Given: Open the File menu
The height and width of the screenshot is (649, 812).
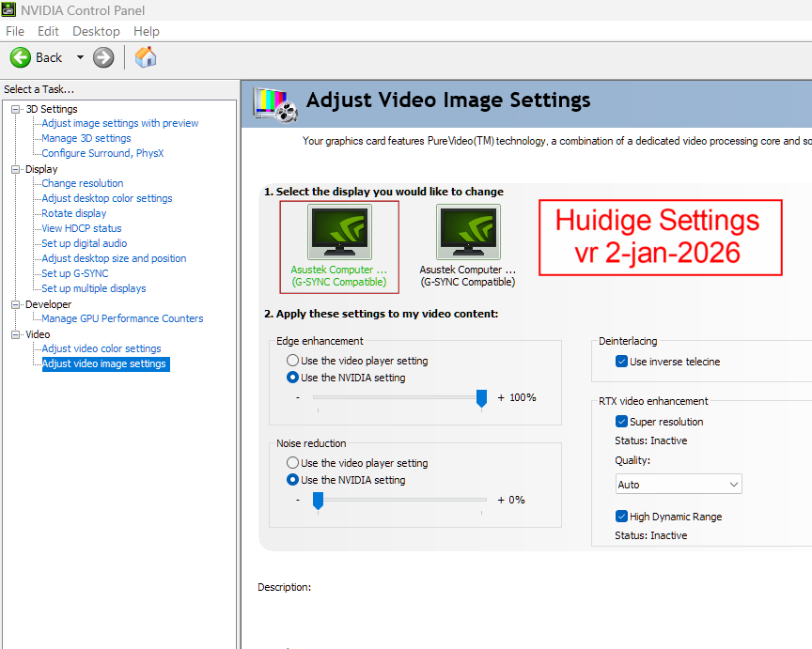Looking at the screenshot, I should pyautogui.click(x=15, y=32).
